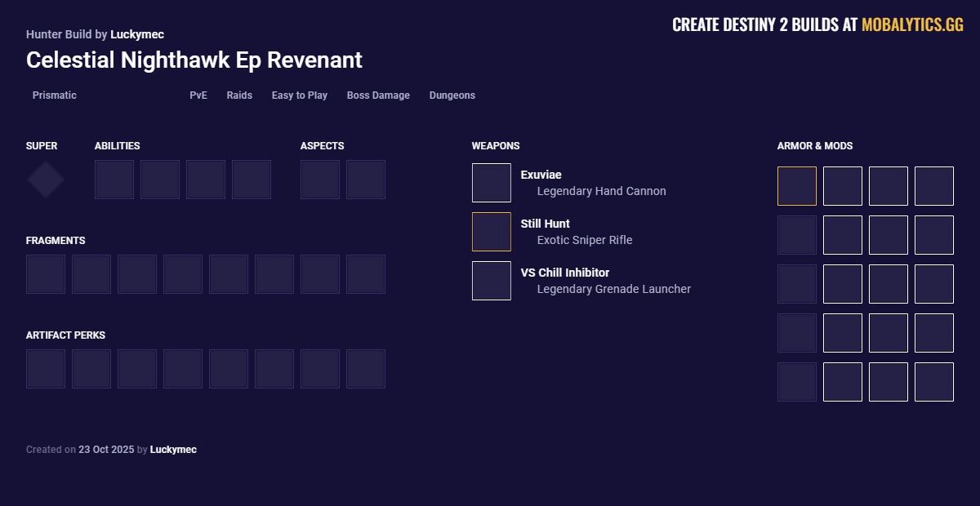
Task: Open the MOBALYTICS.GG link
Action: click(912, 24)
